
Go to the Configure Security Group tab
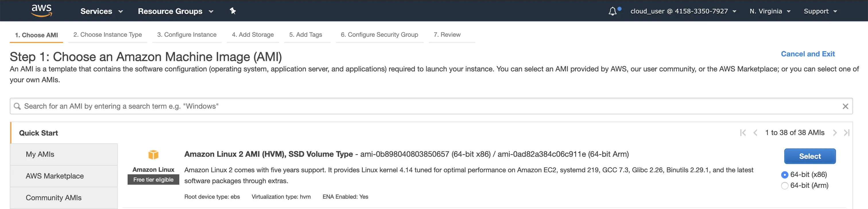pyautogui.click(x=379, y=35)
